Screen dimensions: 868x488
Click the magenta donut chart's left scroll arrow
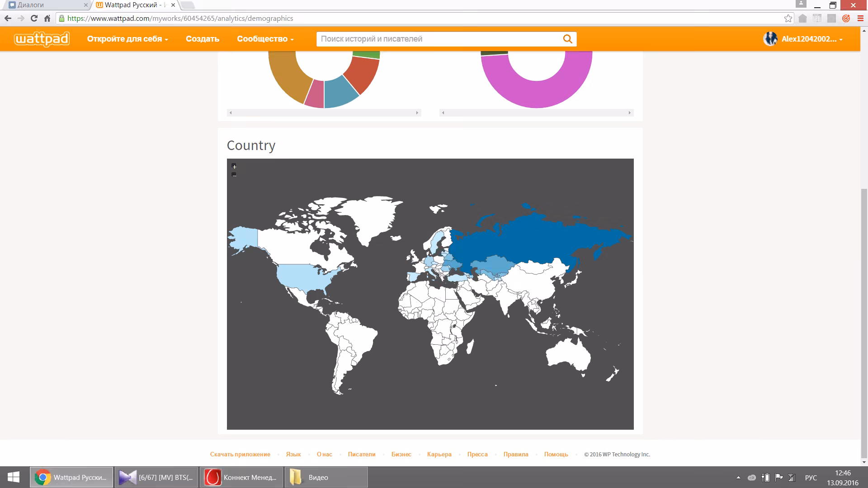pyautogui.click(x=443, y=113)
